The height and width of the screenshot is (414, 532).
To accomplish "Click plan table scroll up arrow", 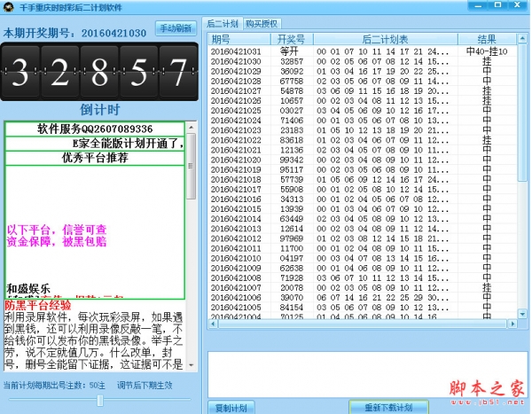I will point(522,39).
